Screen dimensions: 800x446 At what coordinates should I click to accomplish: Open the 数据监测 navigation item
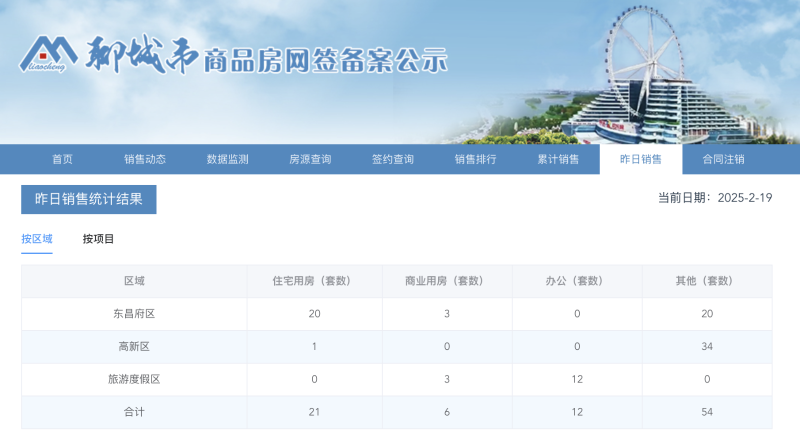tap(227, 159)
